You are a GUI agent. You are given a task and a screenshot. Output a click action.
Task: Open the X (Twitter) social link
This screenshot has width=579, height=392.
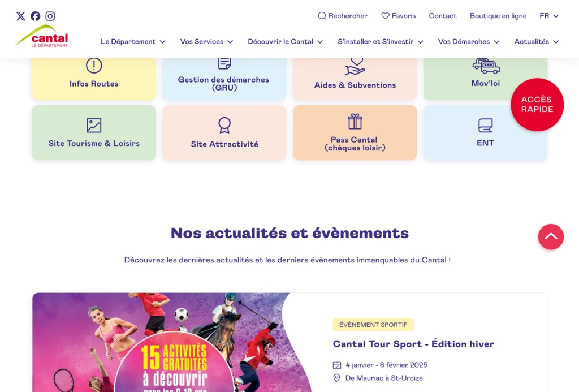pyautogui.click(x=21, y=16)
